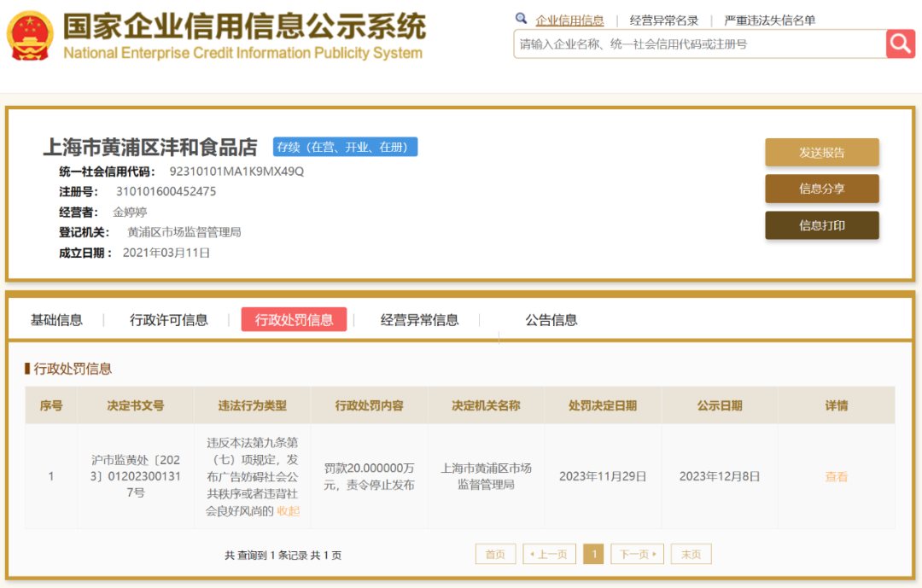Viewport: 922px width, 588px height.
Task: Open penalty details via 查看 link
Action: (x=836, y=476)
